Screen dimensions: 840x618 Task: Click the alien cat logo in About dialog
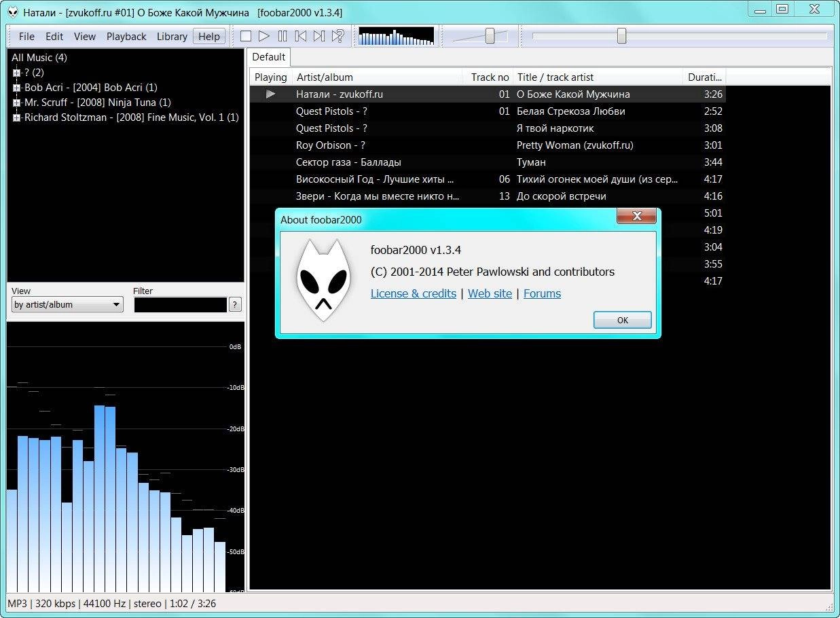coord(323,280)
